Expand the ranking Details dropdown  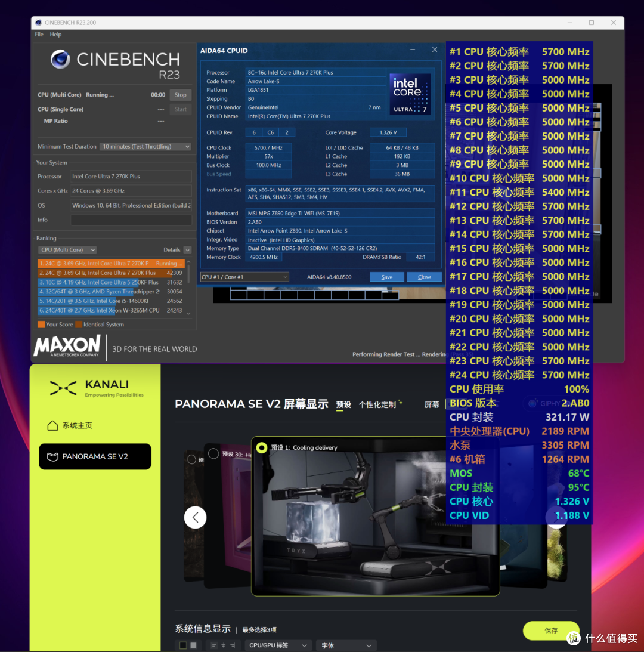187,250
